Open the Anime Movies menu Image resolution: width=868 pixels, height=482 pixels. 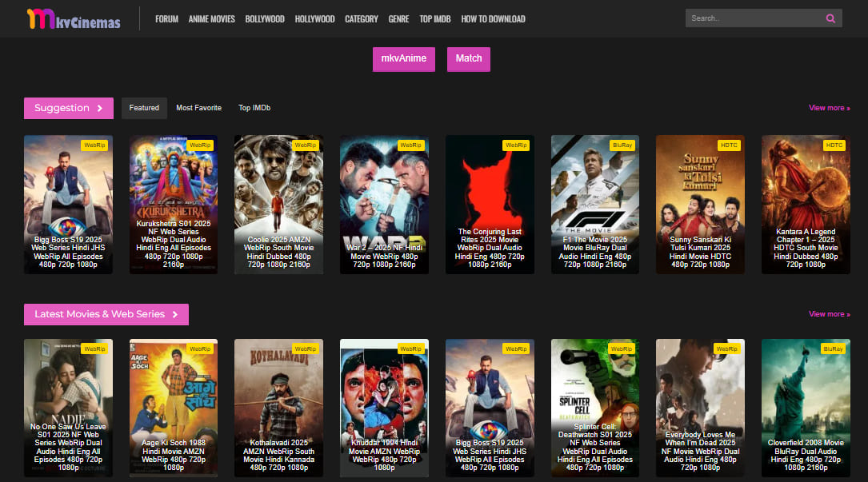[x=211, y=19]
